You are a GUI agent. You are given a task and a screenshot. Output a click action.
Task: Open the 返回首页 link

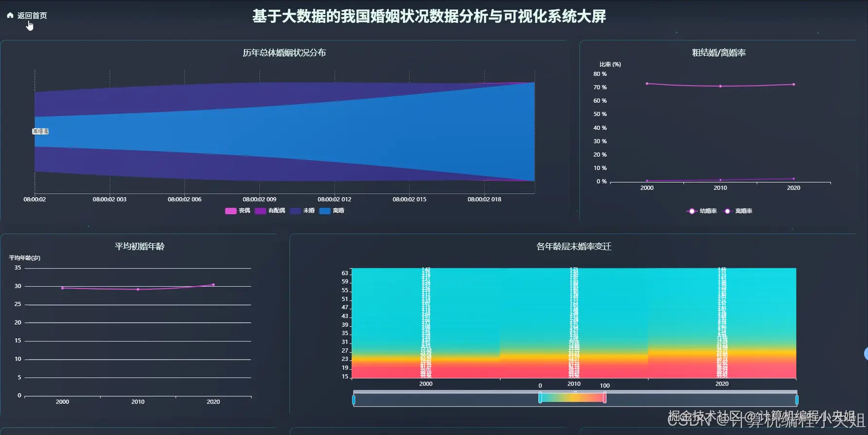(x=32, y=16)
